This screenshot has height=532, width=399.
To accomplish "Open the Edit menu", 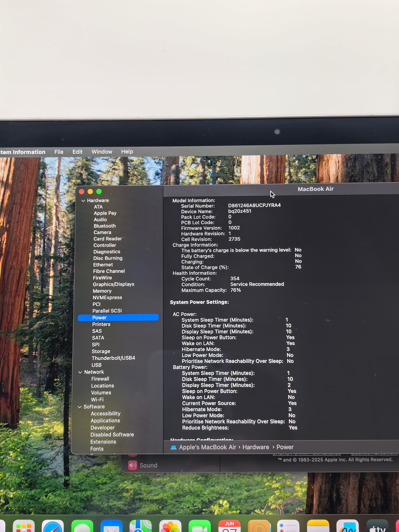I will click(77, 152).
